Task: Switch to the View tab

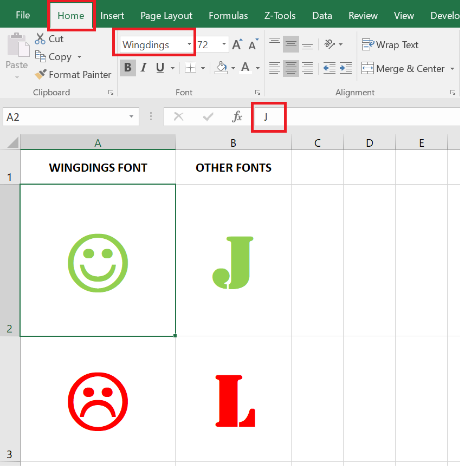Action: 404,16
